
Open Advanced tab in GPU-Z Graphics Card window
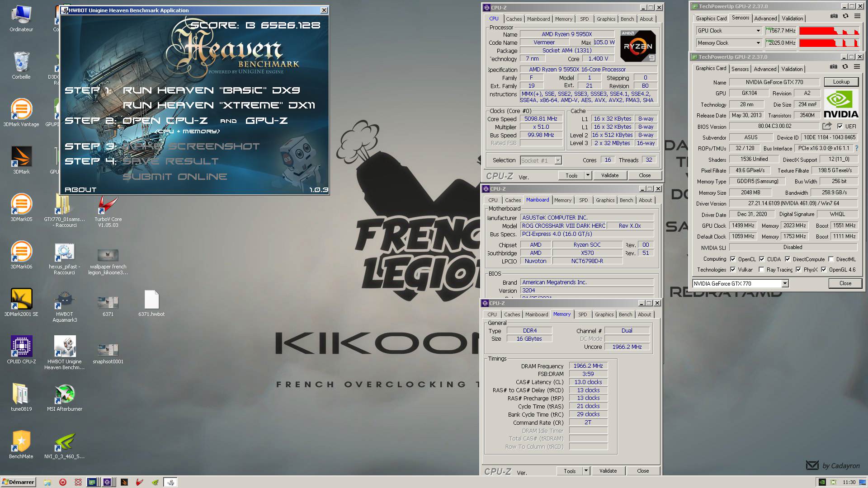(765, 69)
